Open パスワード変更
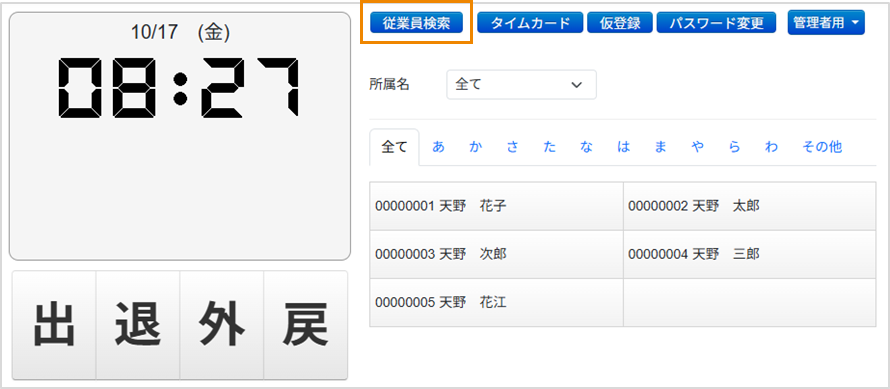Screen dimensions: 890x389 coord(716,23)
